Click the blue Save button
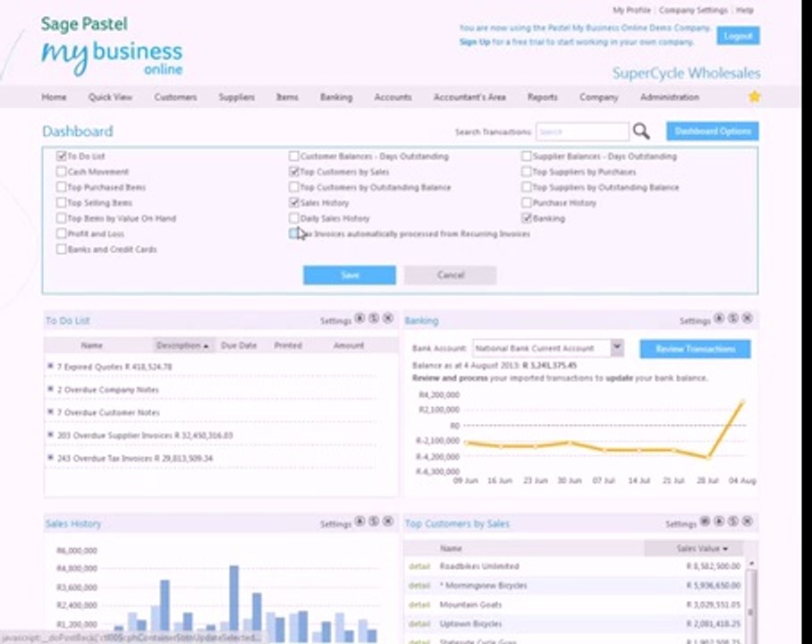Screen dimensions: 812x644 [350, 275]
